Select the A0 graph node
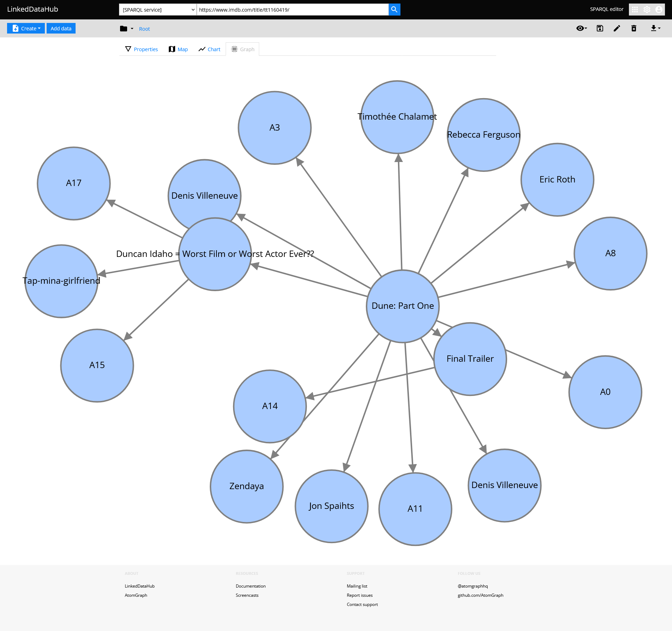 (x=605, y=392)
